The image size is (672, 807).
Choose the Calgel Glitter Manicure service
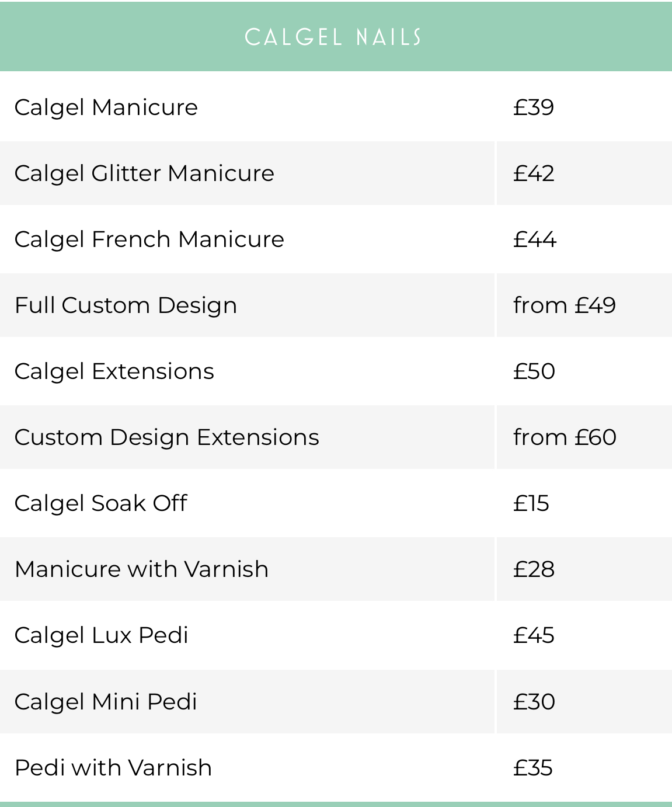(144, 173)
